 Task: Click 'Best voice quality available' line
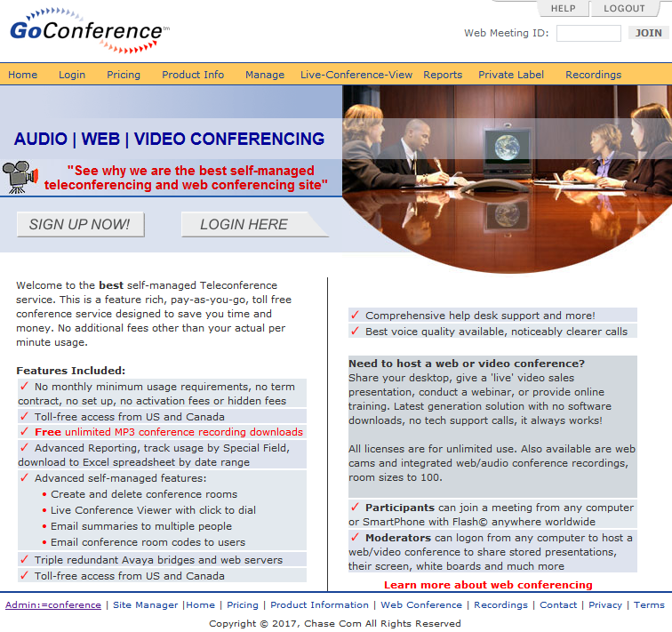(x=496, y=332)
